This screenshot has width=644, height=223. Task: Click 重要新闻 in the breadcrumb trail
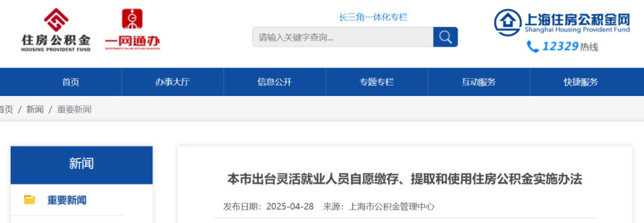click(74, 110)
